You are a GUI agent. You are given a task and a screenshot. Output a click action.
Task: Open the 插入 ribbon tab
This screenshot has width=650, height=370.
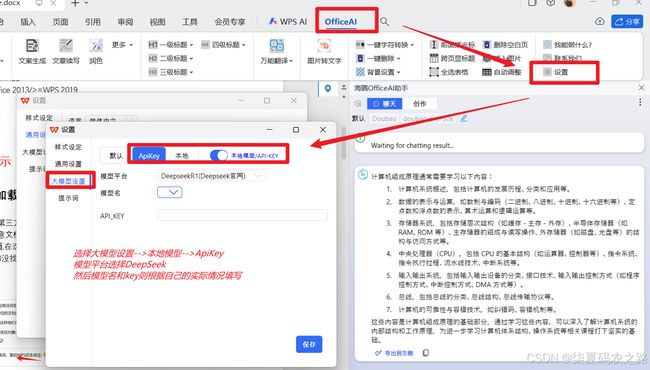point(28,22)
